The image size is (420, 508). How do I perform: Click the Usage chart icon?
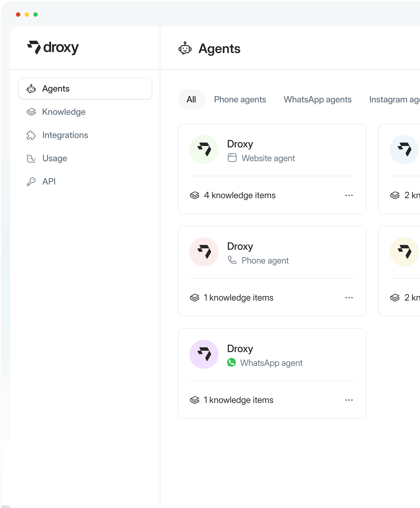click(x=31, y=158)
